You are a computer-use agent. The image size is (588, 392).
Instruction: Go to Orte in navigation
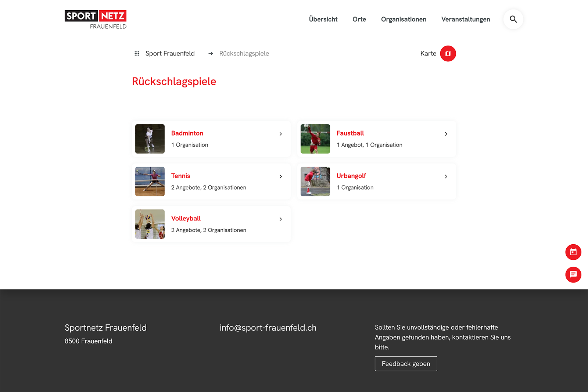pyautogui.click(x=359, y=19)
